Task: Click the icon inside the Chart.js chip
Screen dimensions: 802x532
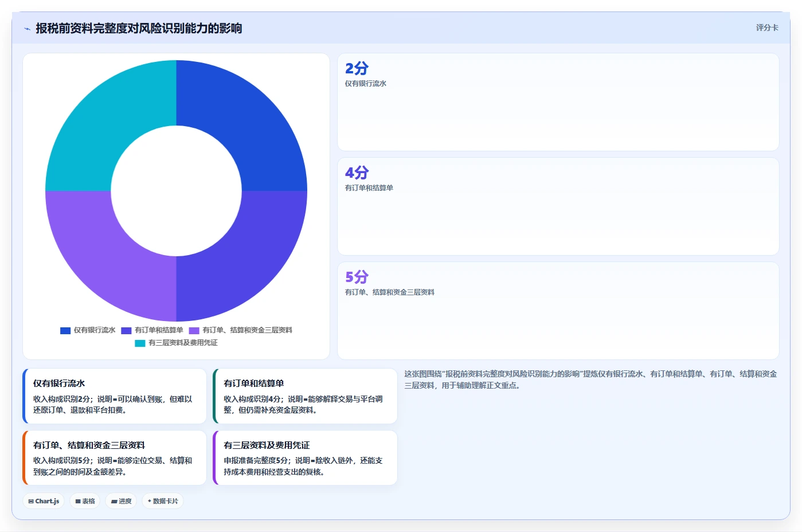Action: (x=31, y=501)
